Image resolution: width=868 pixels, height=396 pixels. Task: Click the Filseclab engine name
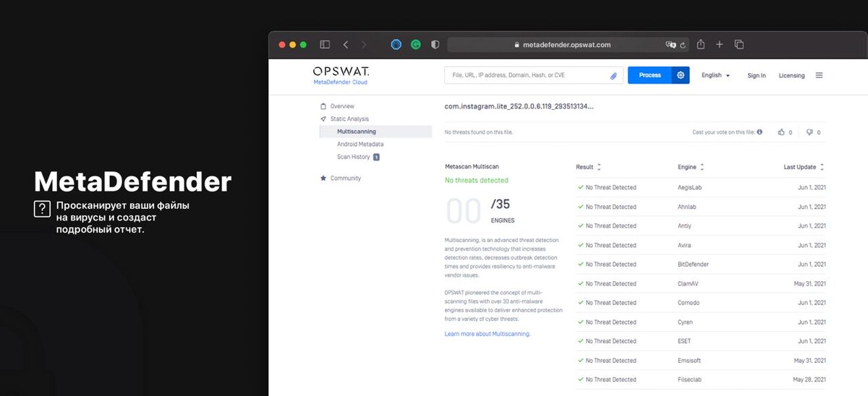point(691,379)
